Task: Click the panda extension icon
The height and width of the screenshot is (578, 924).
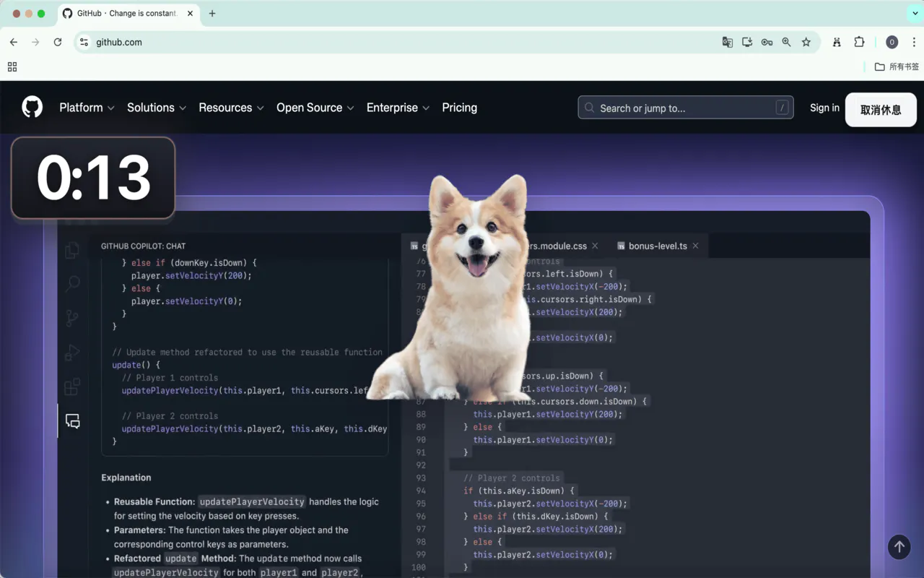Action: pyautogui.click(x=837, y=42)
